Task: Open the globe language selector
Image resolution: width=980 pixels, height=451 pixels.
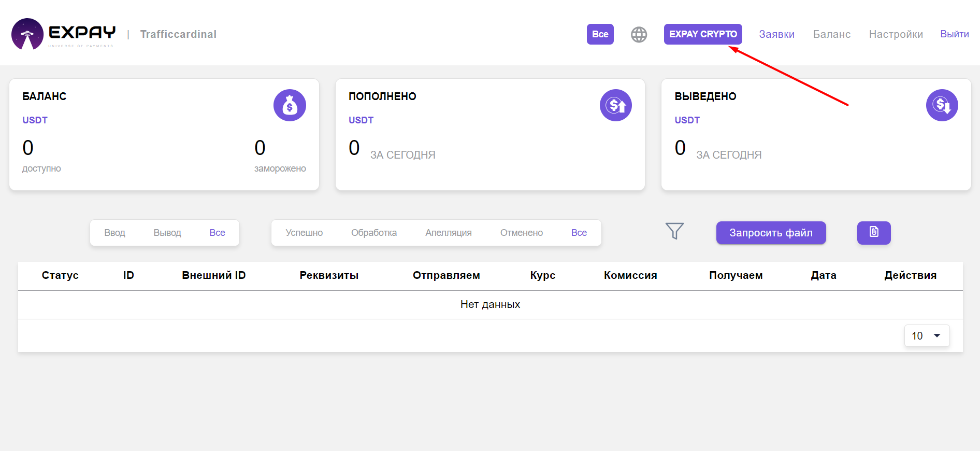Action: pos(639,34)
